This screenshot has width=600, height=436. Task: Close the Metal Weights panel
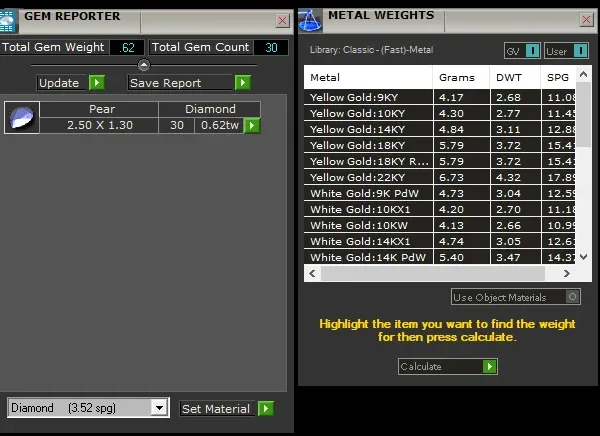586,19
